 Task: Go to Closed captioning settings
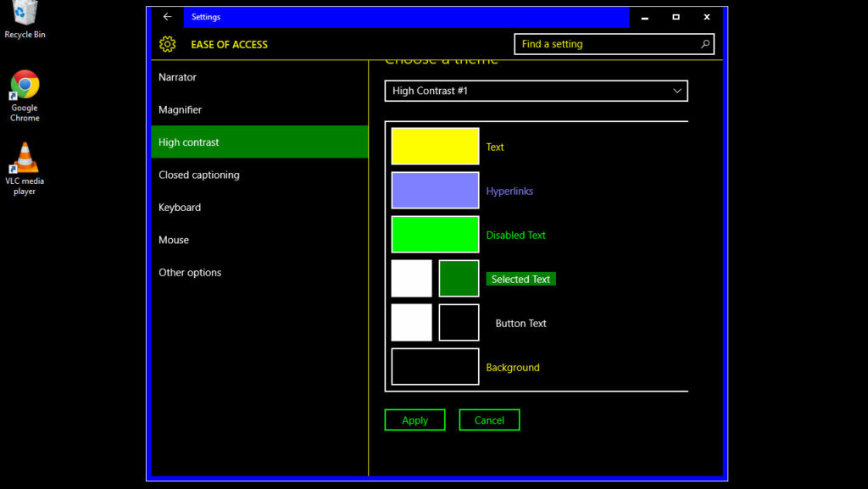tap(198, 175)
